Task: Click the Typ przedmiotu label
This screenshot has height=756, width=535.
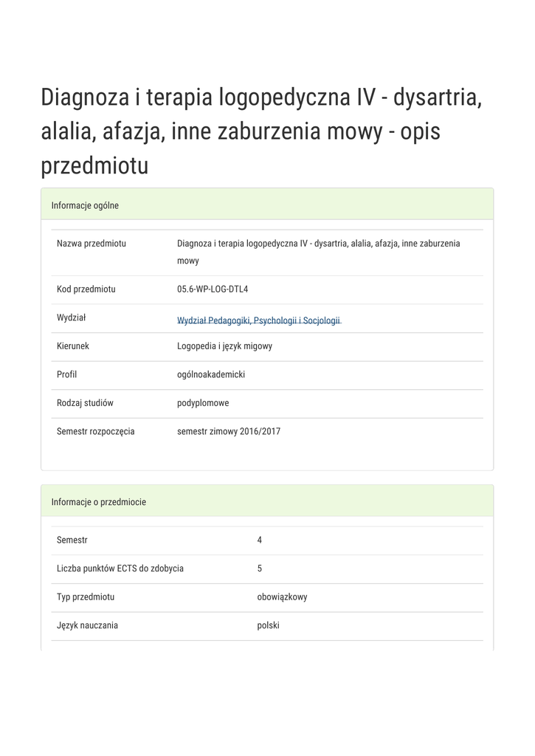Action: (86, 597)
